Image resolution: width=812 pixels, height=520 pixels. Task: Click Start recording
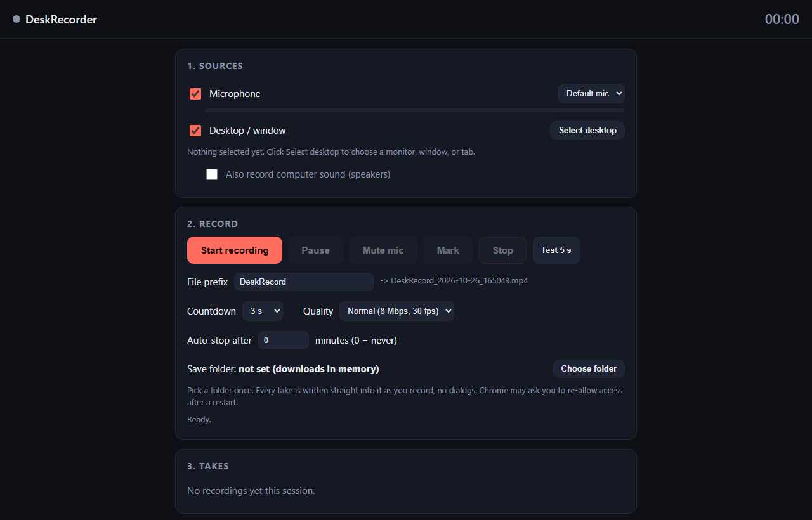[x=235, y=250]
